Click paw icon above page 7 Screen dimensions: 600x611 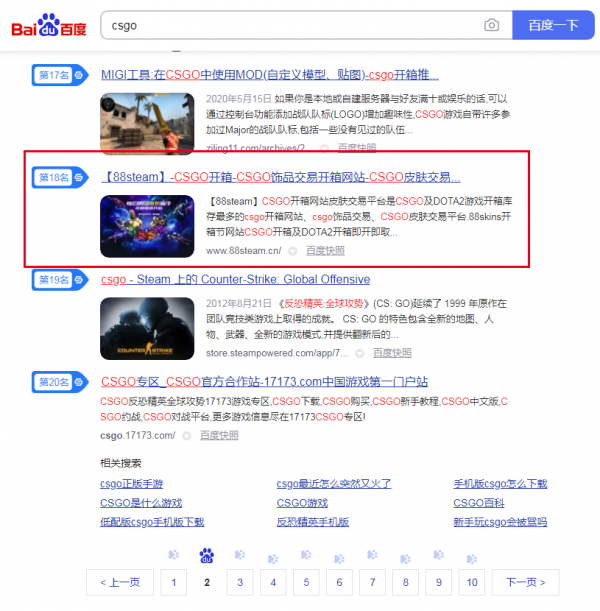tap(372, 554)
